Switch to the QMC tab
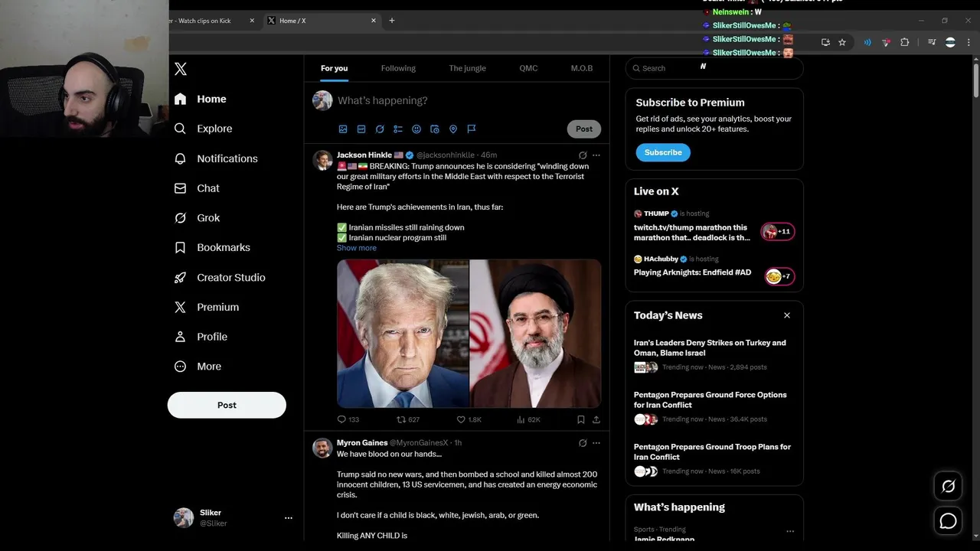980x551 pixels. (528, 68)
